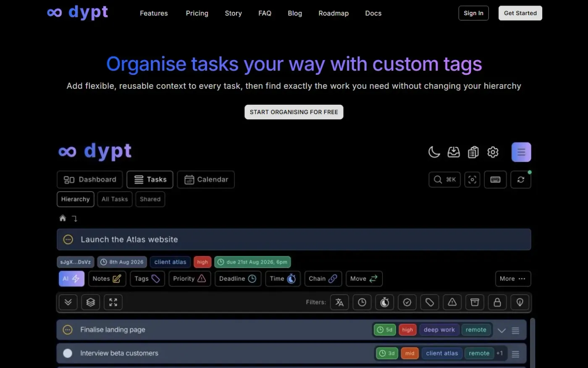Mark Interview beta customers as complete
Screen dimensions: 588x368
pyautogui.click(x=68, y=353)
